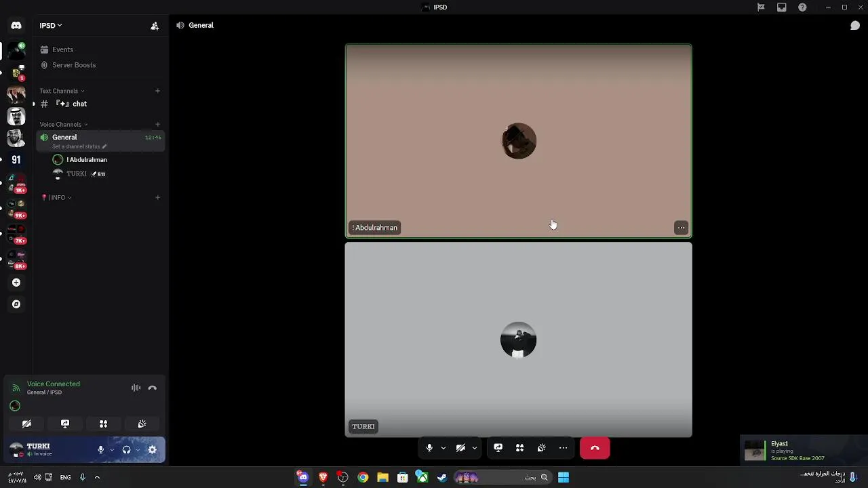Collapse the Voice Channels category

[x=63, y=125]
